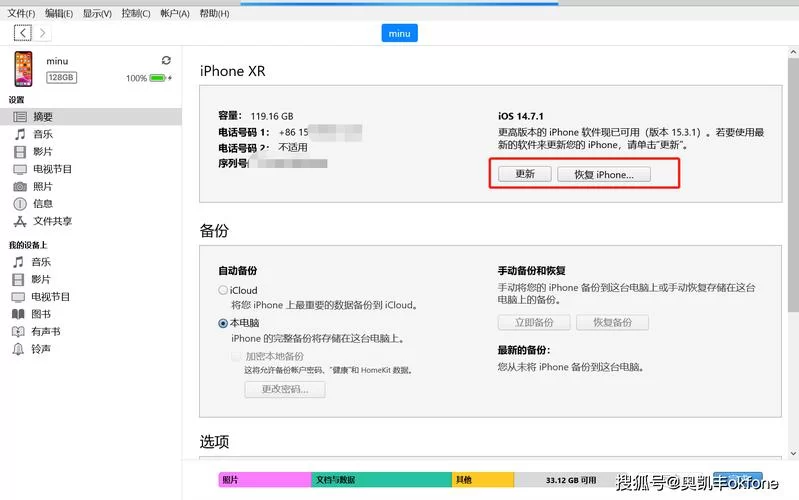Go back with the left arrow button

tap(22, 33)
